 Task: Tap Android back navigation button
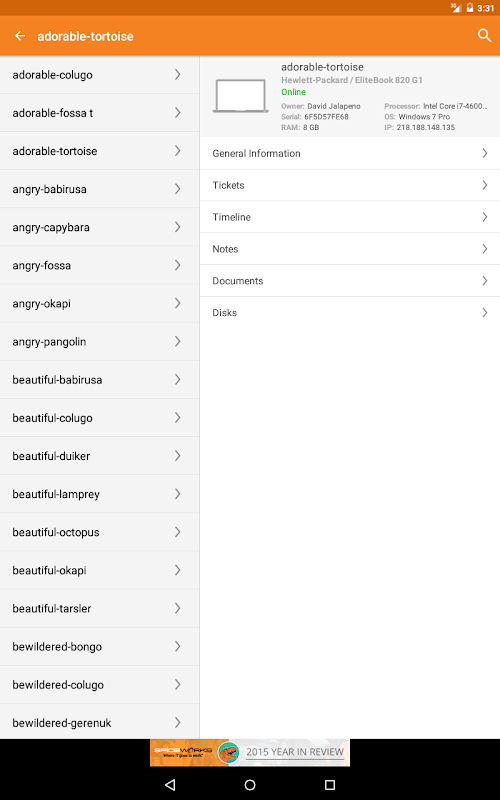coord(170,784)
